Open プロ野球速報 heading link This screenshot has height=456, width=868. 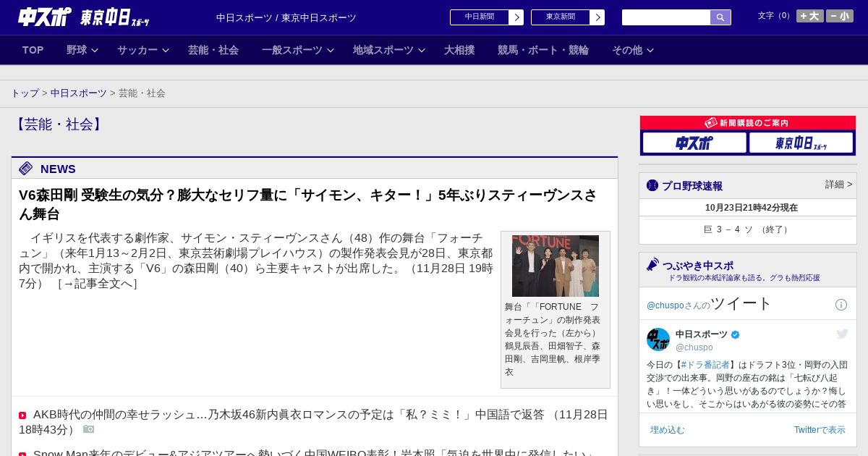click(692, 186)
